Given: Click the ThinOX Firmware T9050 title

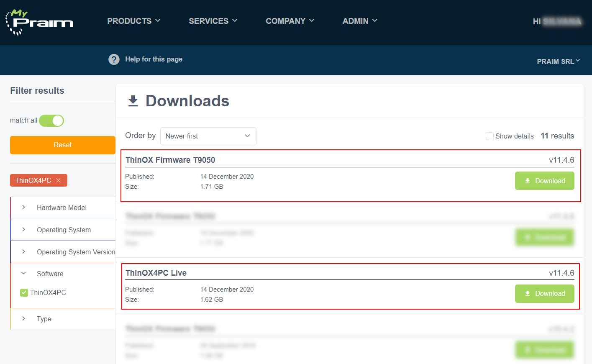Looking at the screenshot, I should 170,160.
